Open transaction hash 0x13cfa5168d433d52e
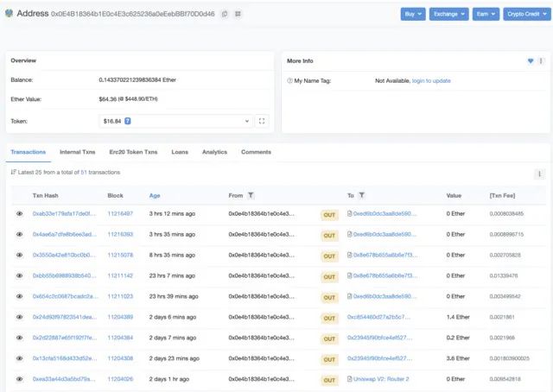Viewport: 553px width, 392px height. [x=65, y=358]
